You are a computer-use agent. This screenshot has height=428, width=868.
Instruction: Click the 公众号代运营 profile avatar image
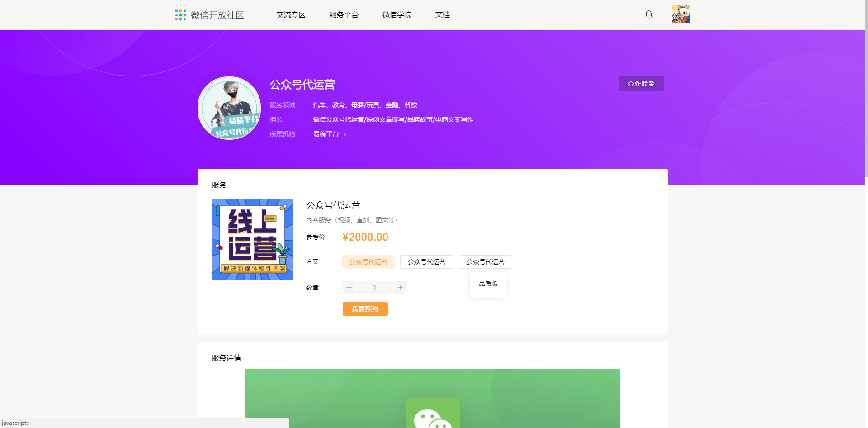(x=229, y=108)
